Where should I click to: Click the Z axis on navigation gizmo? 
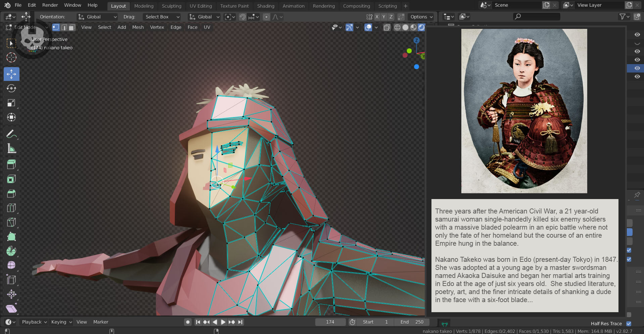(416, 40)
